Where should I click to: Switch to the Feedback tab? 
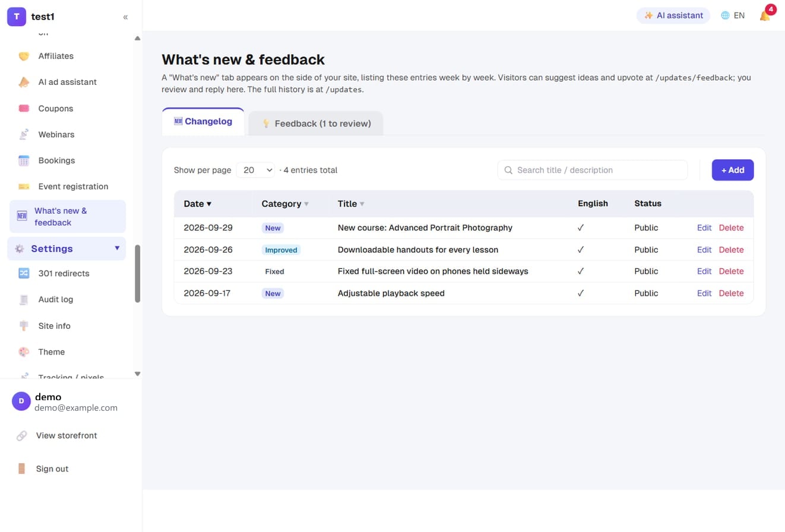[x=316, y=123]
